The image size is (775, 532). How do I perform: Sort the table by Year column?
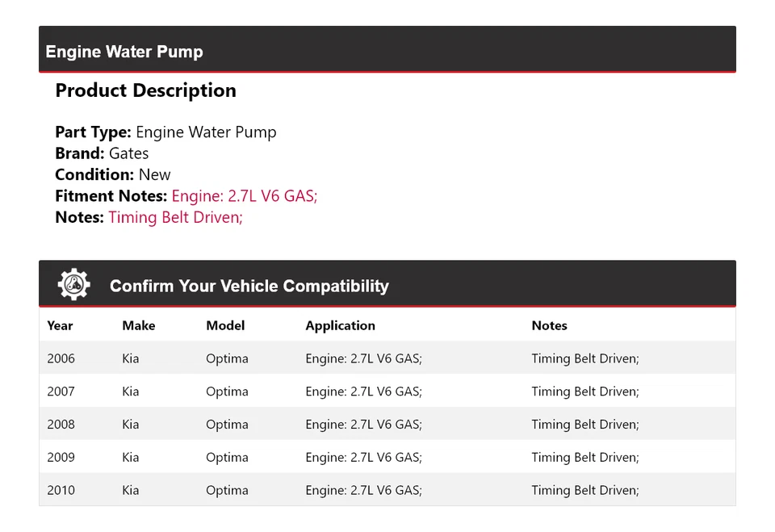60,325
